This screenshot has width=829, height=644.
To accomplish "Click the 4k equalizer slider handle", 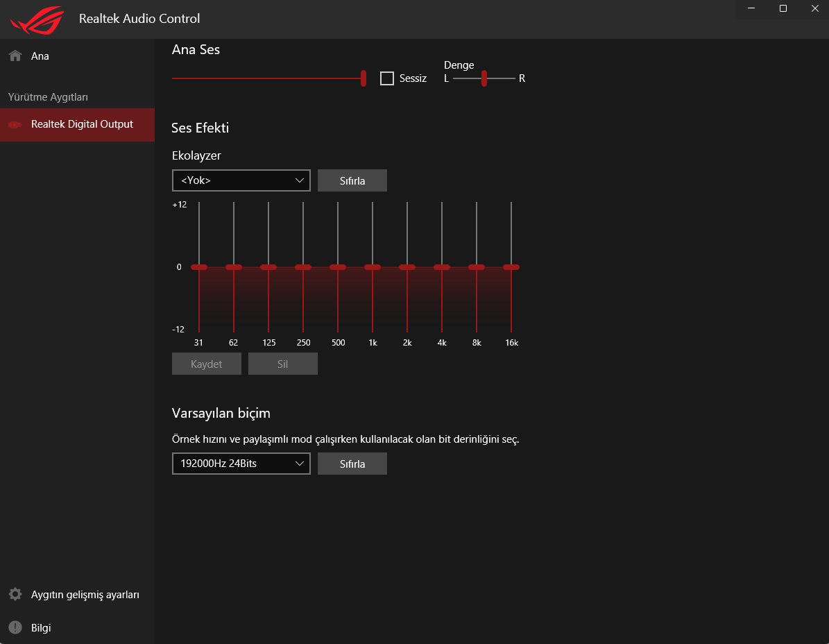I will [442, 267].
